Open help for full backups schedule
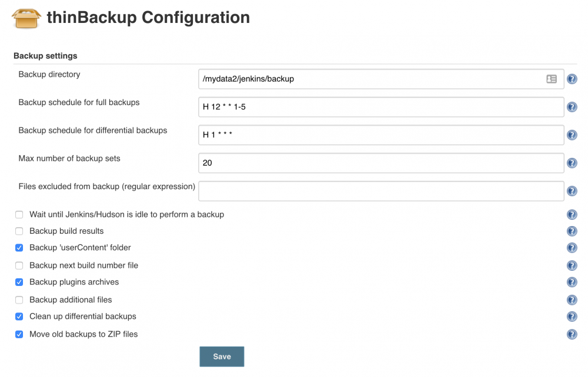The width and height of the screenshot is (588, 377). (x=572, y=107)
